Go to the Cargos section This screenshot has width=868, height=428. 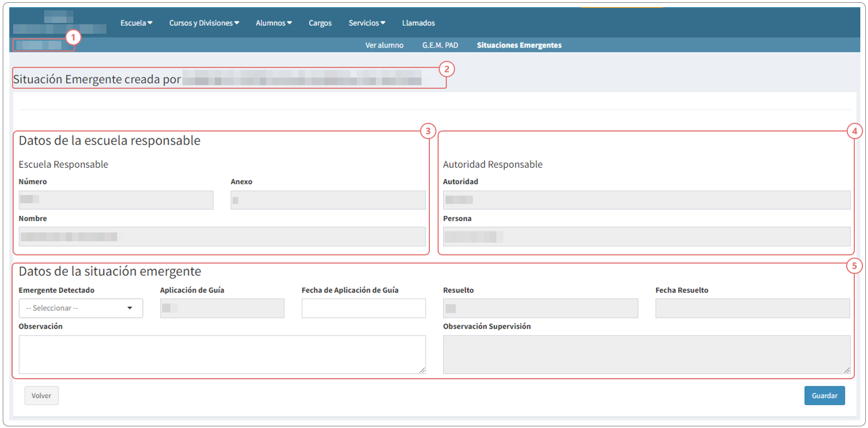[320, 23]
